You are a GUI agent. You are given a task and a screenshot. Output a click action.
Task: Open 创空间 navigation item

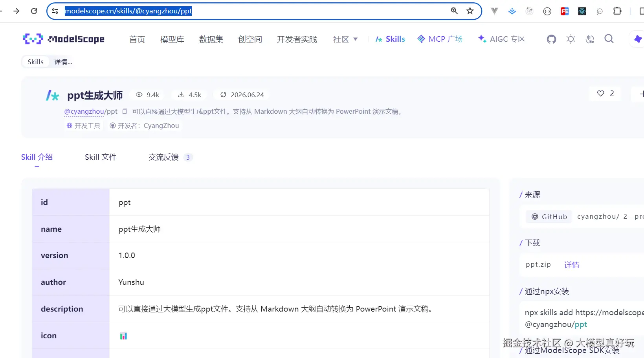pyautogui.click(x=250, y=39)
